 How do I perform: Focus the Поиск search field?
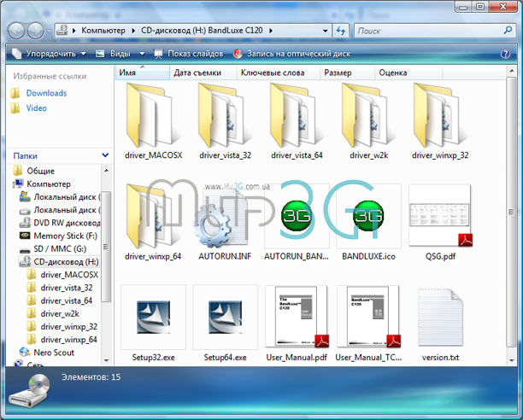click(429, 31)
